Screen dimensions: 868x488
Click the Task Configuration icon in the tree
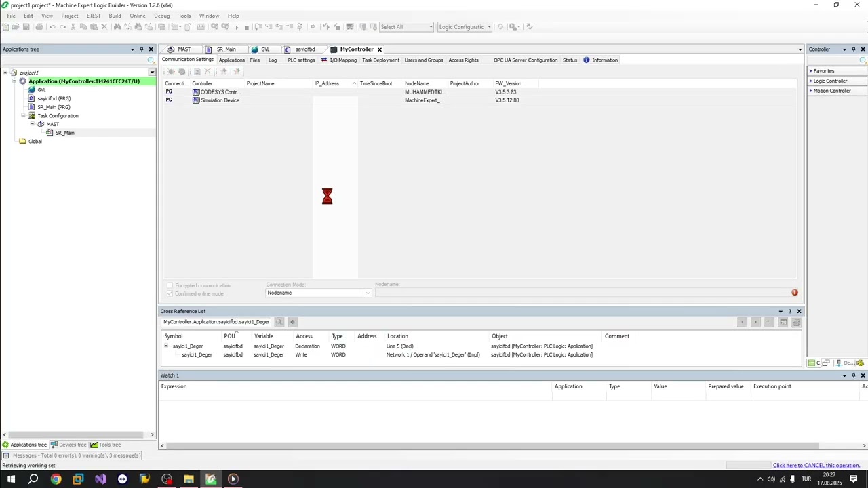pyautogui.click(x=31, y=116)
